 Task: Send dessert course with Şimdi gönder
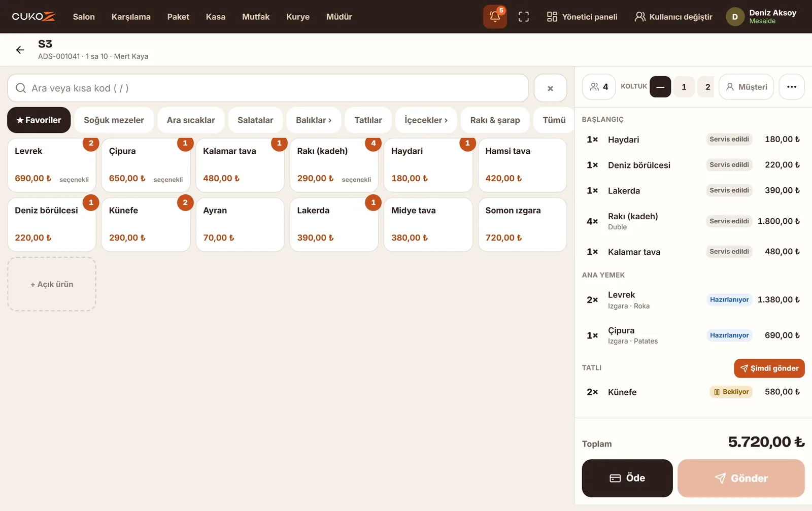tap(769, 368)
